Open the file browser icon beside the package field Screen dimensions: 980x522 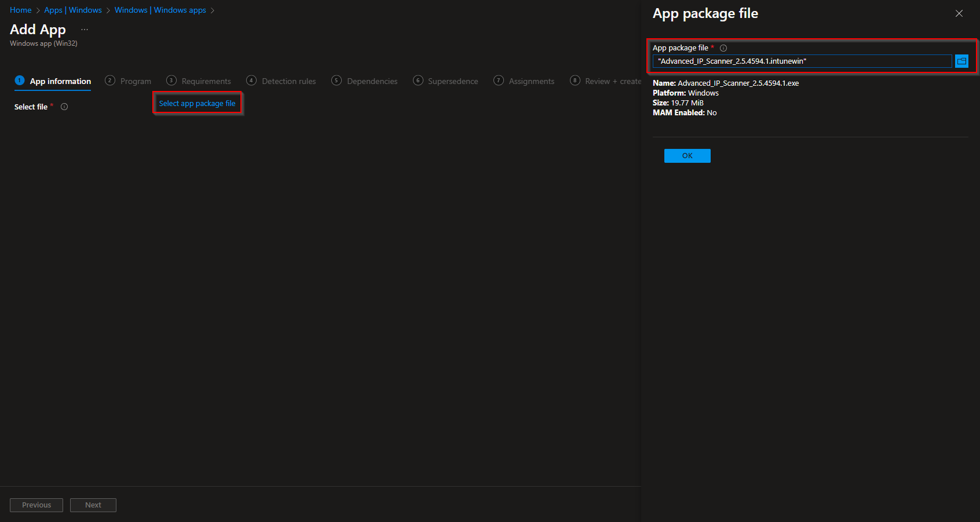961,61
